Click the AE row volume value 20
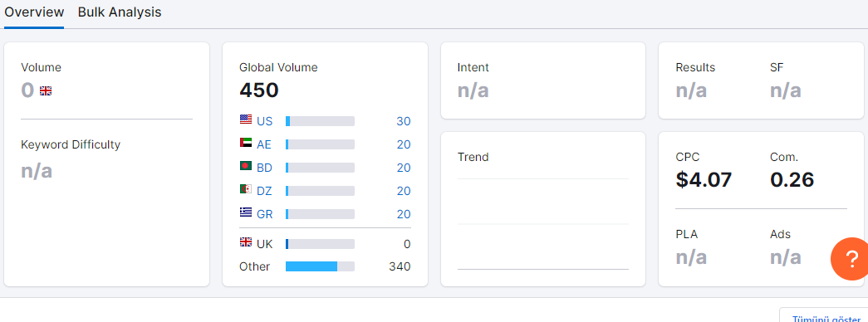The image size is (868, 322). (x=404, y=144)
